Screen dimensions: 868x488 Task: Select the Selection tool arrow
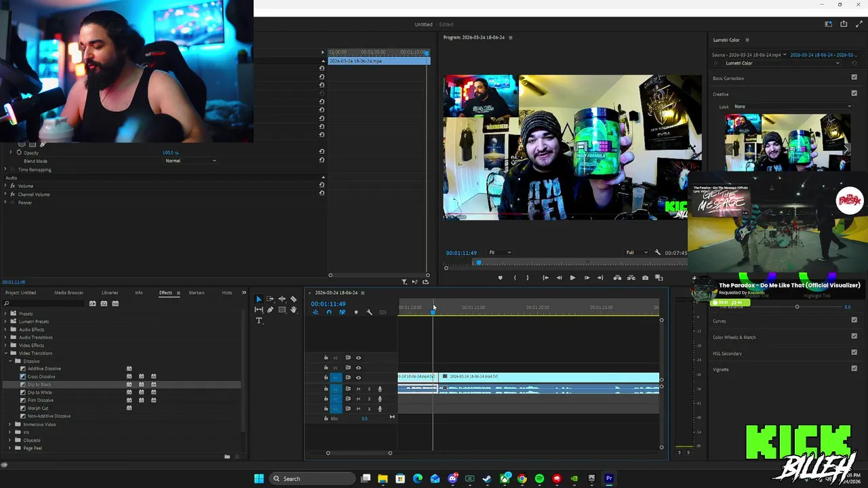pyautogui.click(x=258, y=299)
